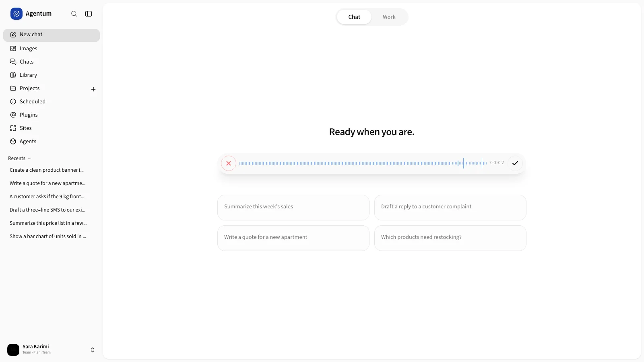Click the Sara Karimi account name
The width and height of the screenshot is (644, 362).
tap(36, 347)
